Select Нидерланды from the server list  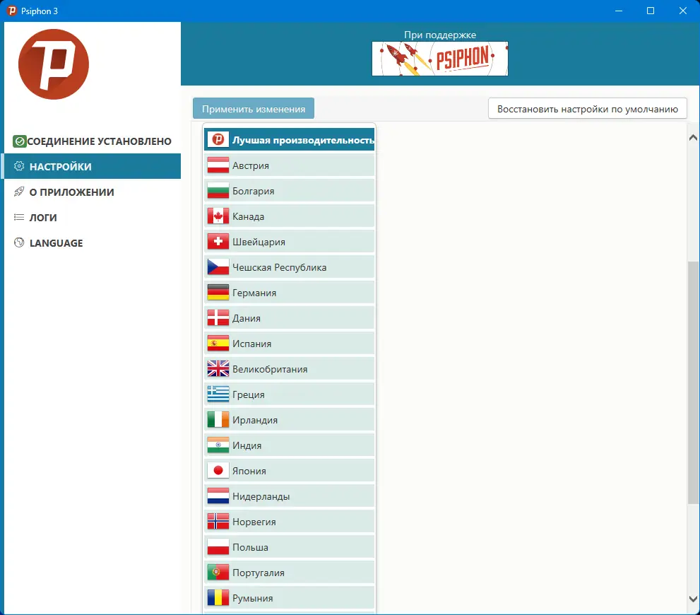click(x=290, y=496)
